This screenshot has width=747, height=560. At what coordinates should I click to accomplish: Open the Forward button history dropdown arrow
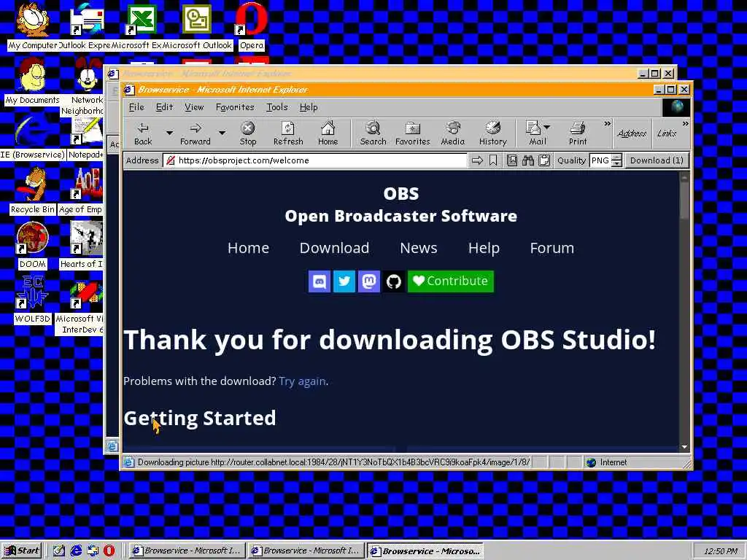[x=222, y=133]
